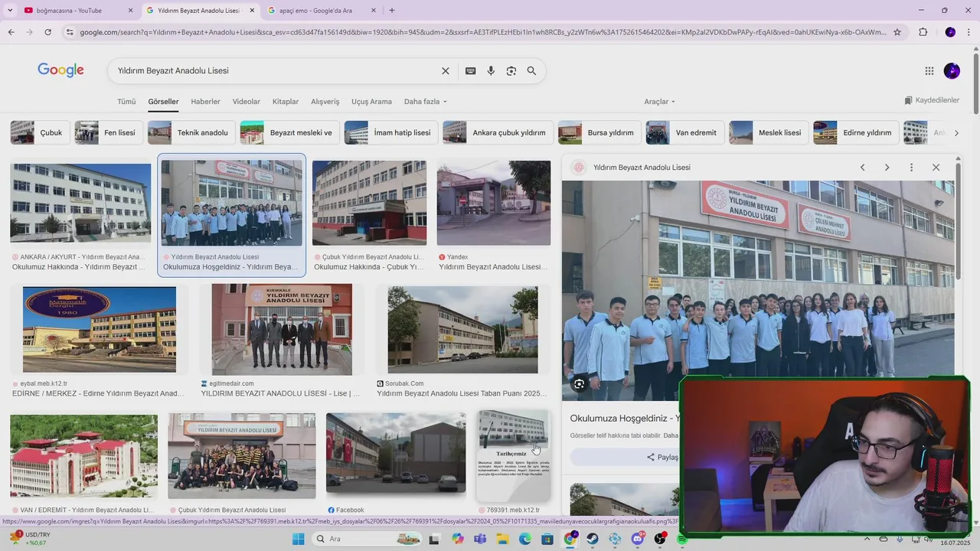Submit search with the magnifier icon
980x551 pixels.
click(x=531, y=70)
